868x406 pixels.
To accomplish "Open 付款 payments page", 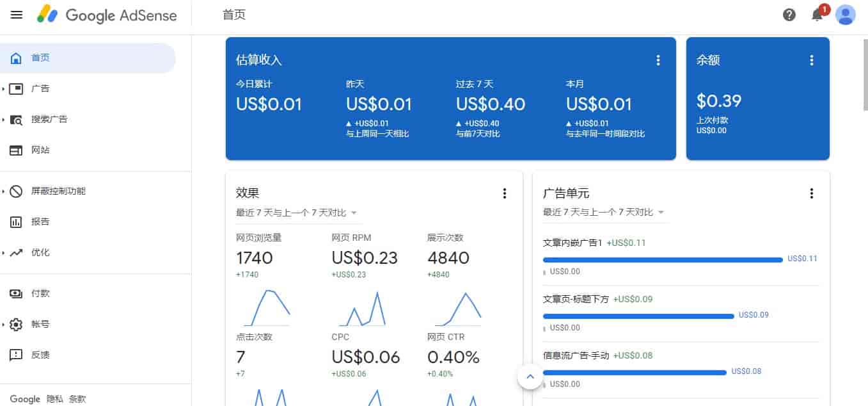I will point(40,293).
